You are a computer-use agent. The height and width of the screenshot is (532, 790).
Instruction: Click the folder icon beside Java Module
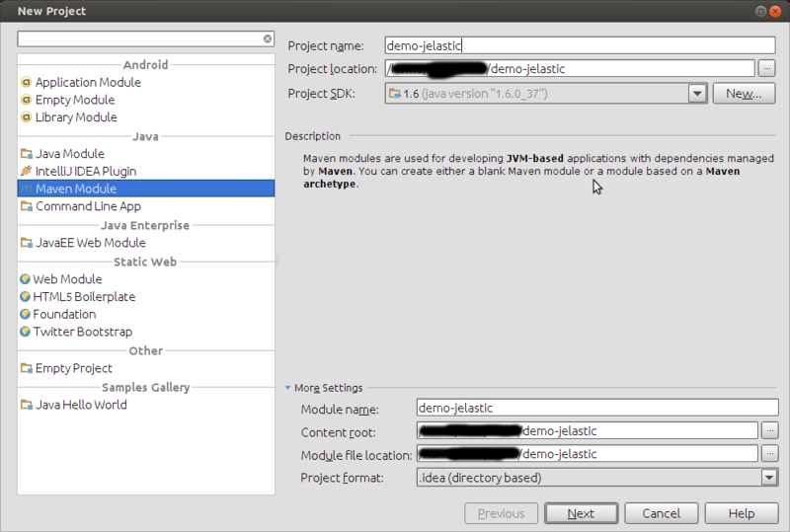tap(27, 154)
